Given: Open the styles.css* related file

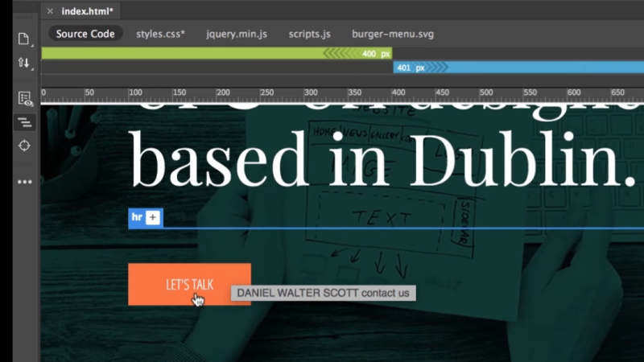Looking at the screenshot, I should point(160,34).
